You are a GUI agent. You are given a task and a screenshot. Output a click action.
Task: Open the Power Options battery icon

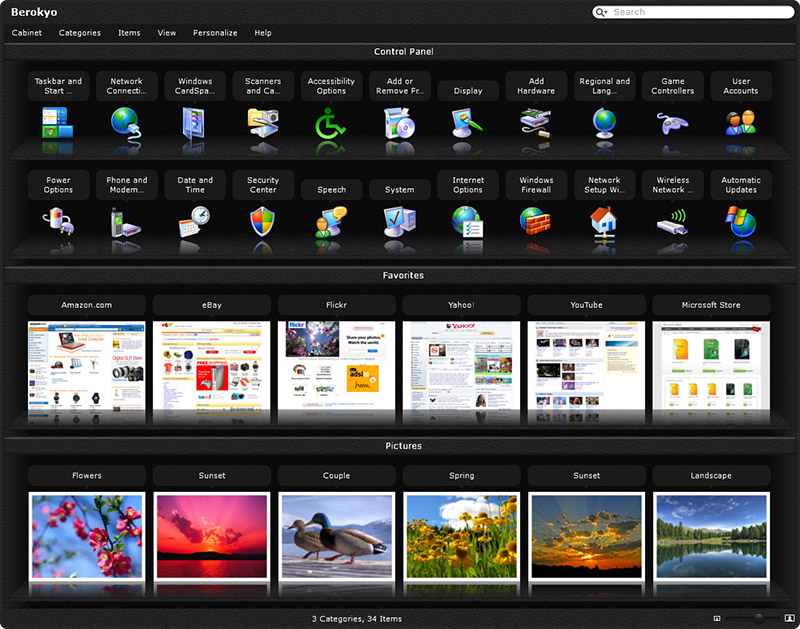click(59, 220)
